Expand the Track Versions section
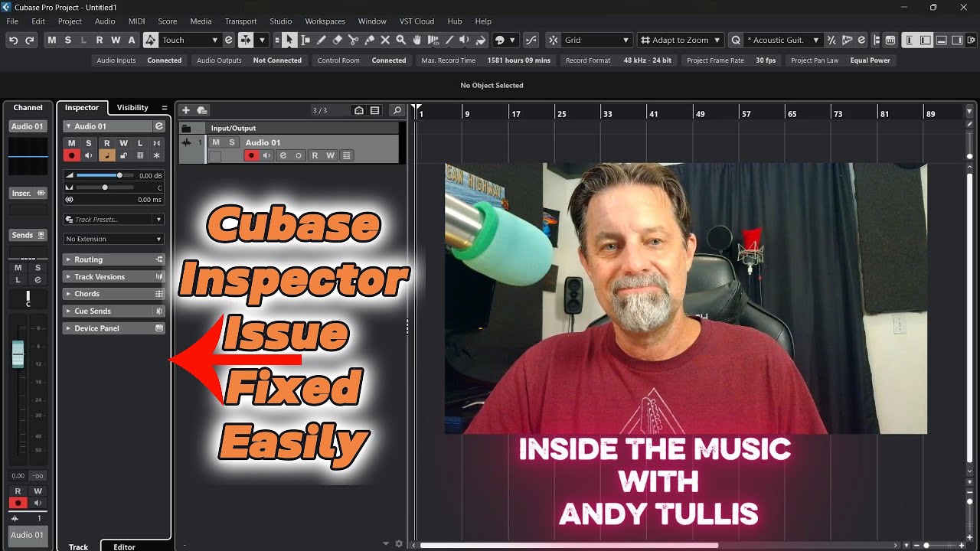Screen dimensions: 980x551 tap(113, 277)
